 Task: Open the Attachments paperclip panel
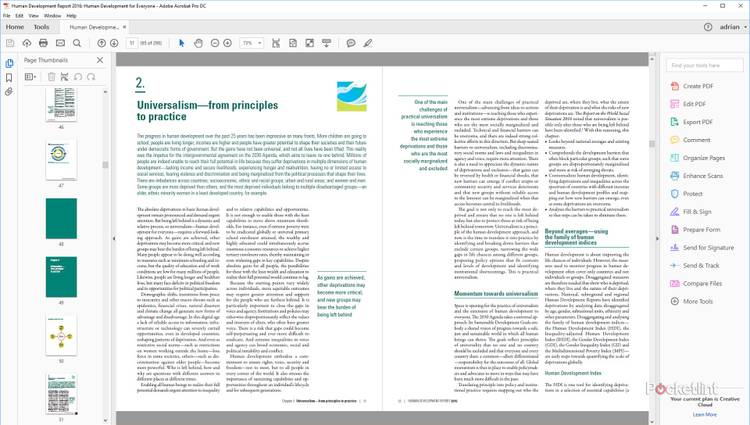pos(9,92)
